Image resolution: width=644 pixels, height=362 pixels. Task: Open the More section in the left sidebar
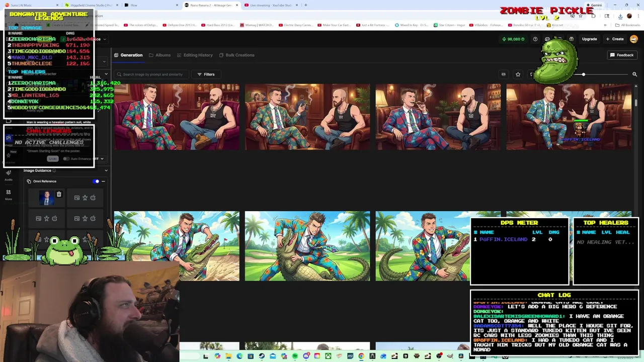[9, 195]
